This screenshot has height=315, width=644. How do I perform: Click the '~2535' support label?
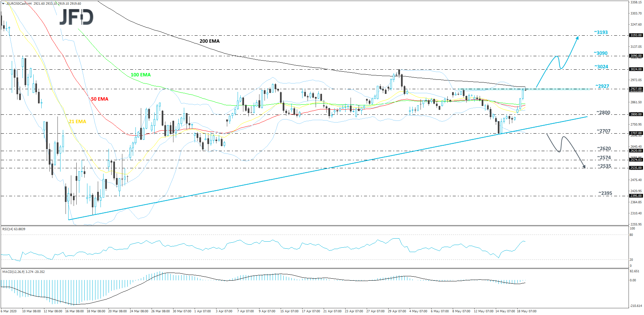(604, 166)
